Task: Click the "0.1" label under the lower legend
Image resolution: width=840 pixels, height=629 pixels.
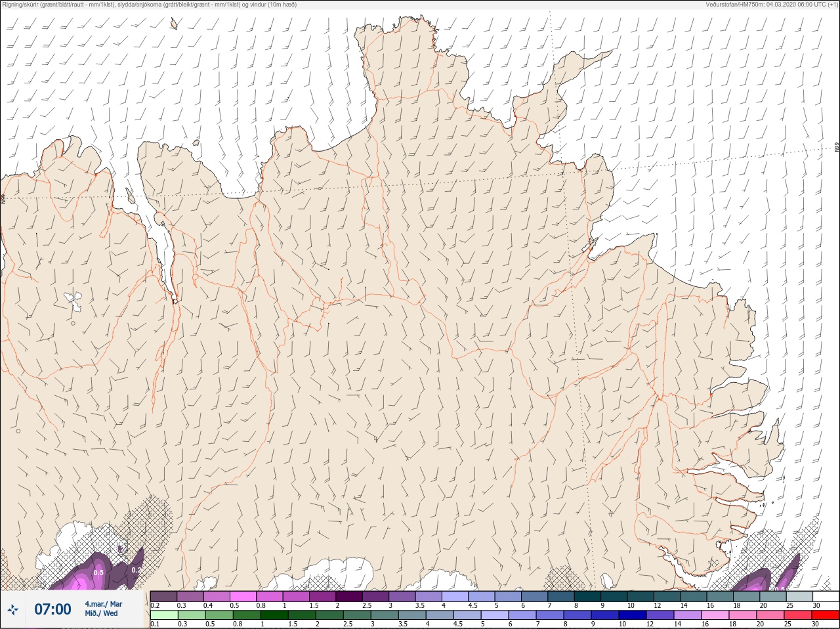Action: pos(156,624)
